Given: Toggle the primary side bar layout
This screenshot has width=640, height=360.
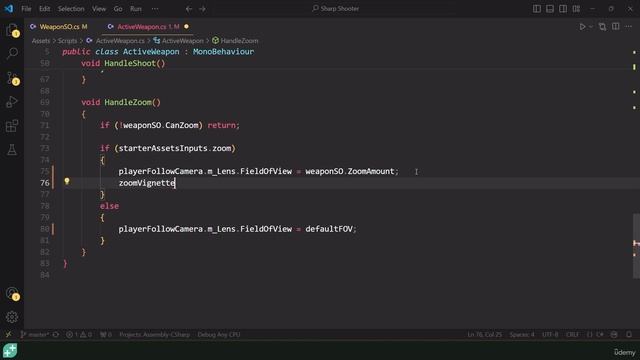Looking at the screenshot, I should click(x=537, y=9).
